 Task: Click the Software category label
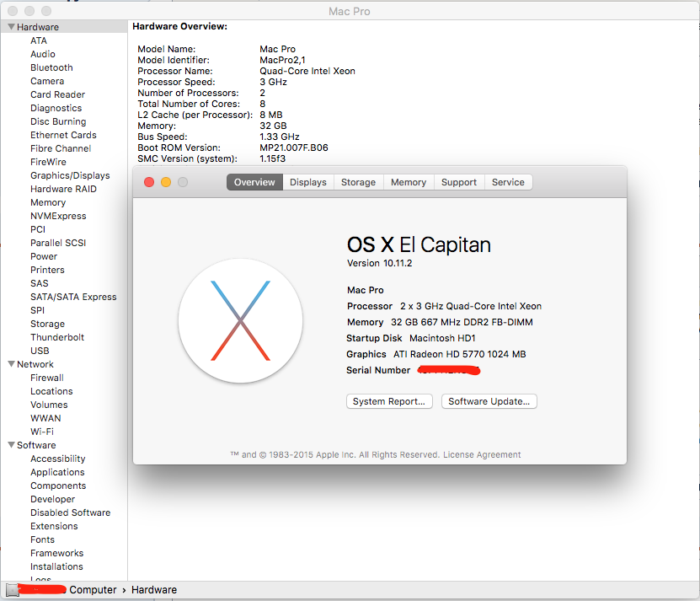36,445
